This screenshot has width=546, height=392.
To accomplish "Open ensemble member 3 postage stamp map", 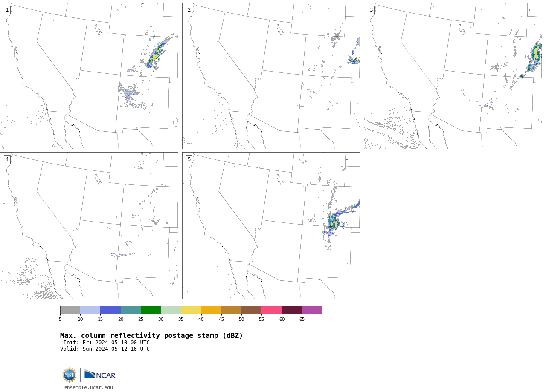I will (x=453, y=76).
